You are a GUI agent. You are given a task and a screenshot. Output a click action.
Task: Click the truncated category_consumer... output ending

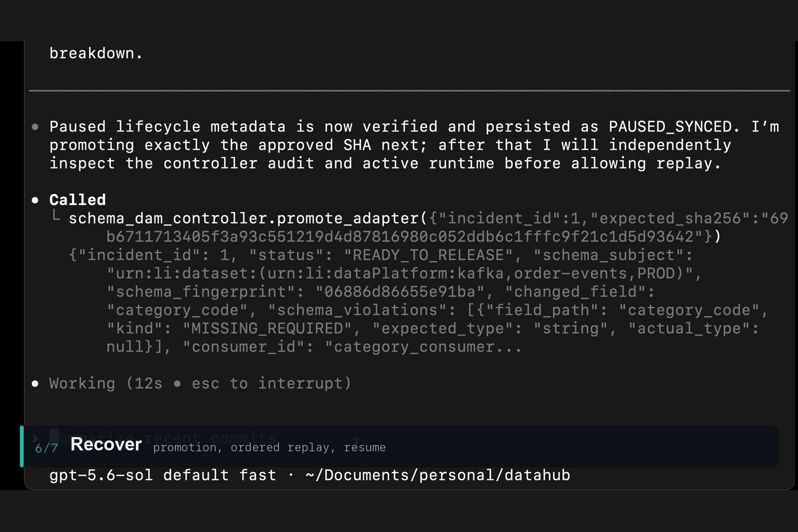pos(423,347)
